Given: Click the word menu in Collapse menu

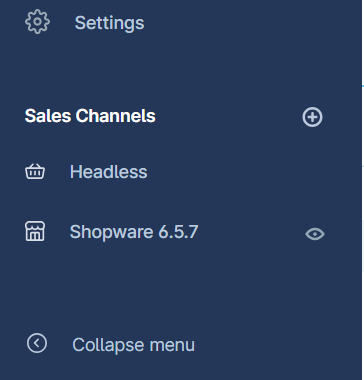Looking at the screenshot, I should 172,345.
